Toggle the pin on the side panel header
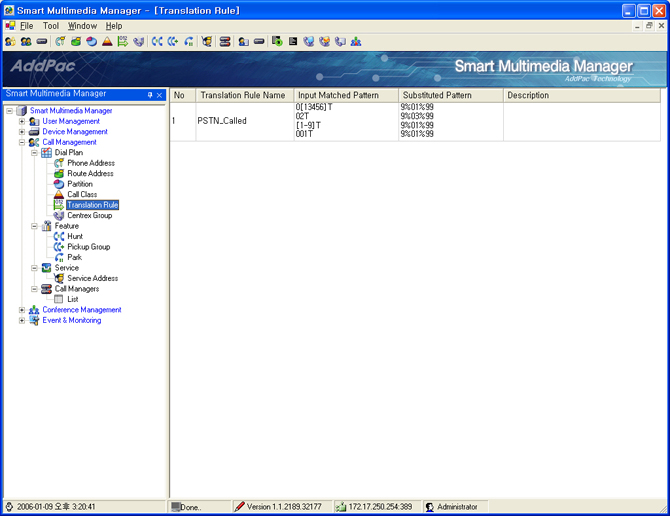This screenshot has height=516, width=670. [x=150, y=95]
